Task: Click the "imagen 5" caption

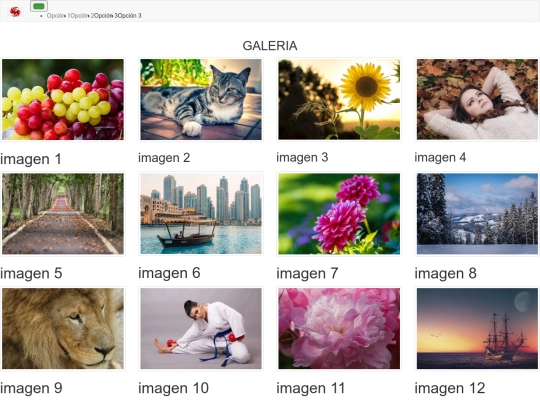Action: click(31, 273)
